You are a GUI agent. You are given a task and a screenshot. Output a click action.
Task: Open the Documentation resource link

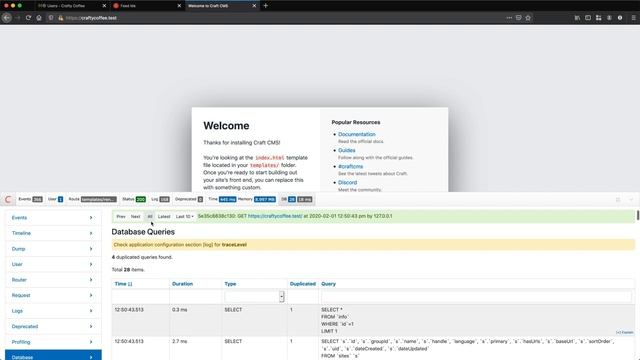point(357,134)
